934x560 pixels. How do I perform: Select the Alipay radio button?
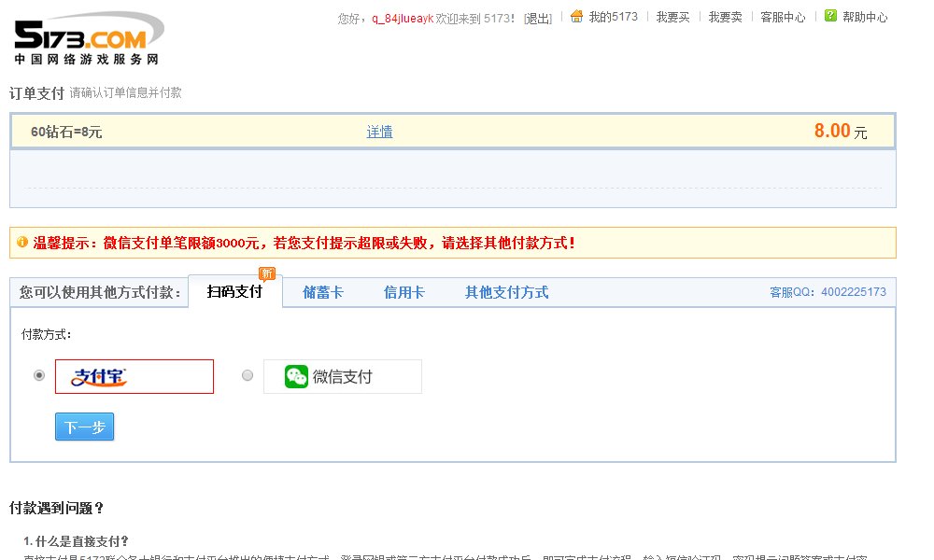tap(39, 375)
